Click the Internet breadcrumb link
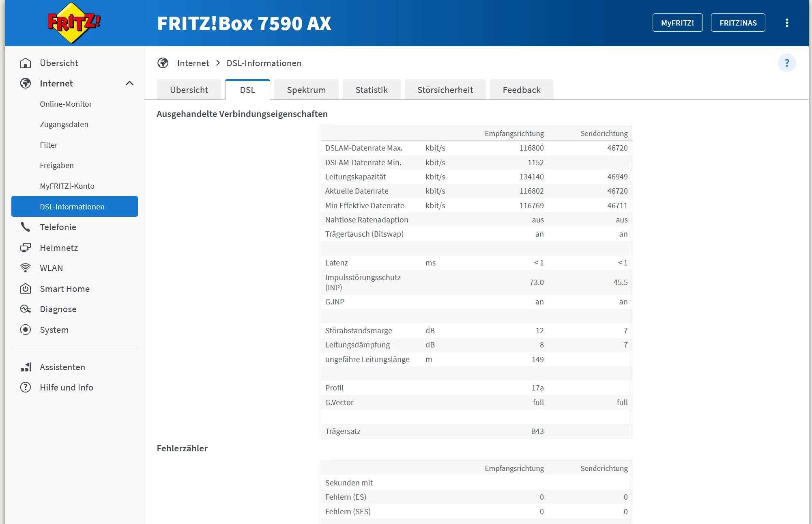This screenshot has height=524, width=812. [193, 63]
